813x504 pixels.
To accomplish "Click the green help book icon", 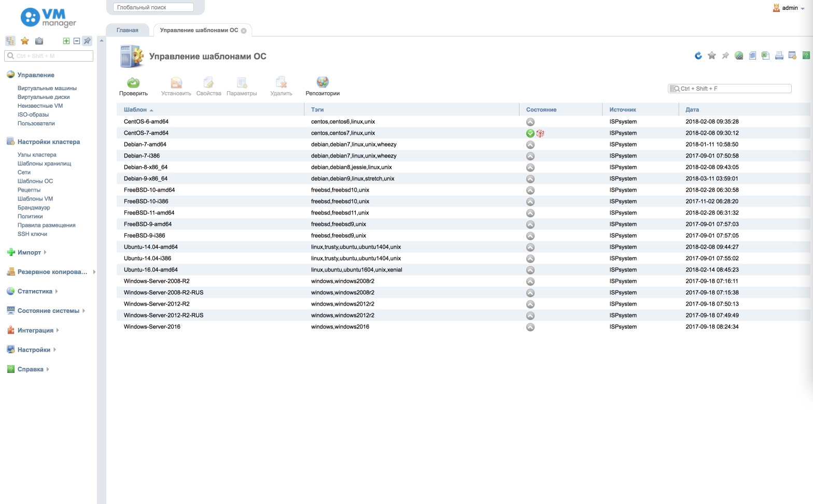I will coord(806,56).
